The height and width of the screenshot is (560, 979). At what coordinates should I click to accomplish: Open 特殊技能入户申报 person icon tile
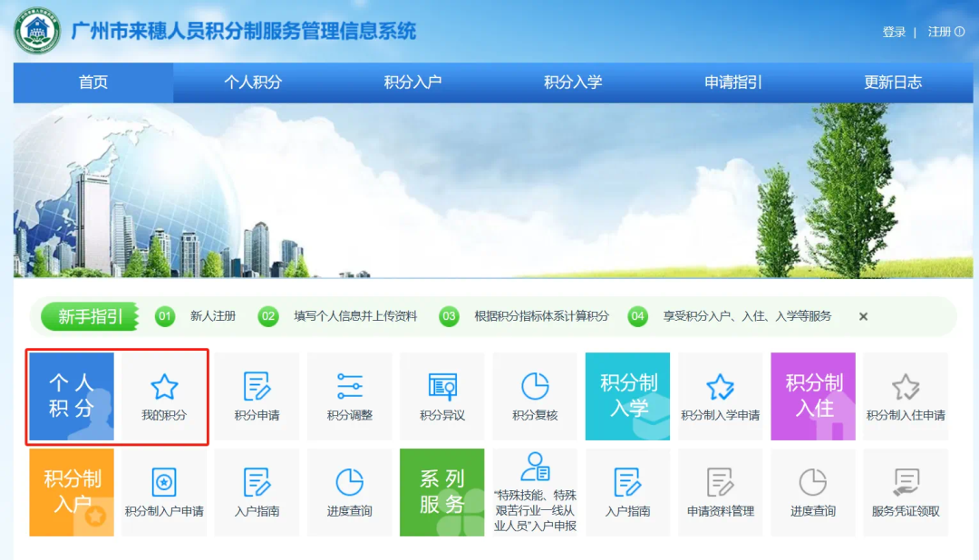point(535,491)
